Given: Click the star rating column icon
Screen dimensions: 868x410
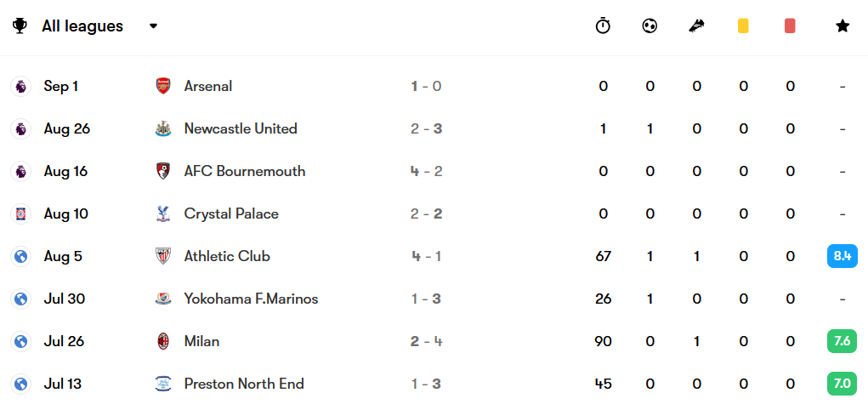Looking at the screenshot, I should pos(842,26).
